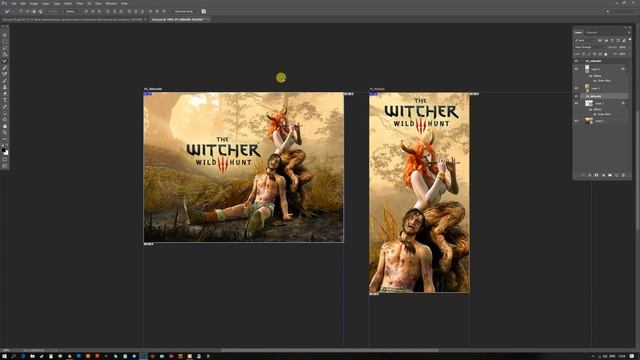This screenshot has height=360, width=640.
Task: Select the Move tool
Action: click(5, 35)
